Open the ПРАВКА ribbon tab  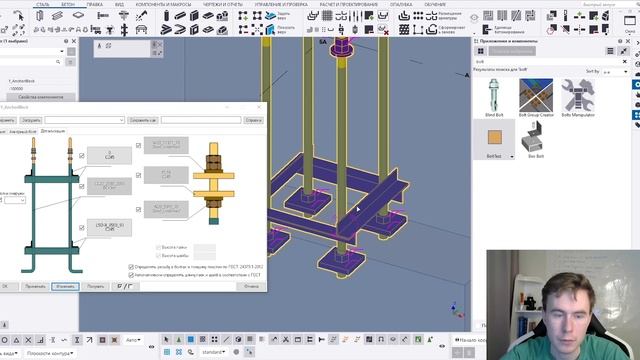95,4
